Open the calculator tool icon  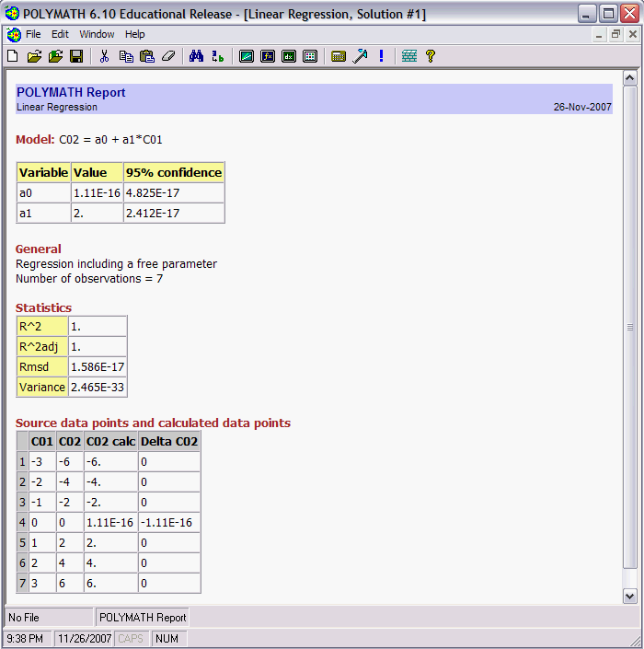click(339, 56)
